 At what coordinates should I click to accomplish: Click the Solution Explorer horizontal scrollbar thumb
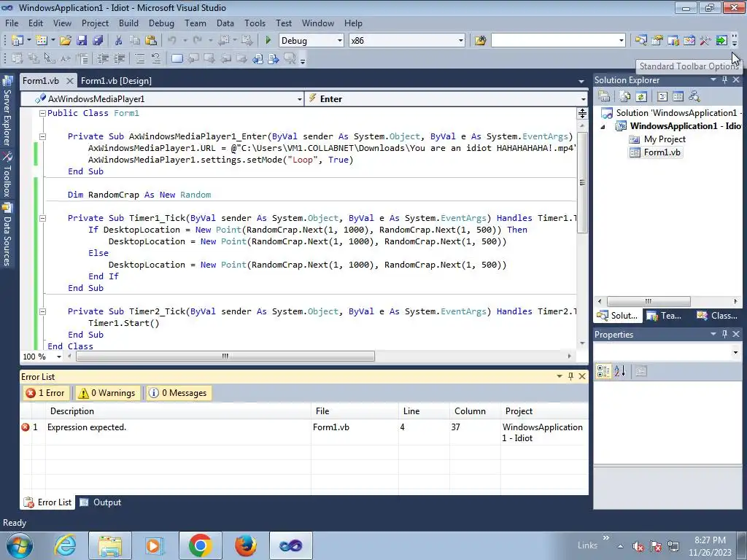point(649,301)
